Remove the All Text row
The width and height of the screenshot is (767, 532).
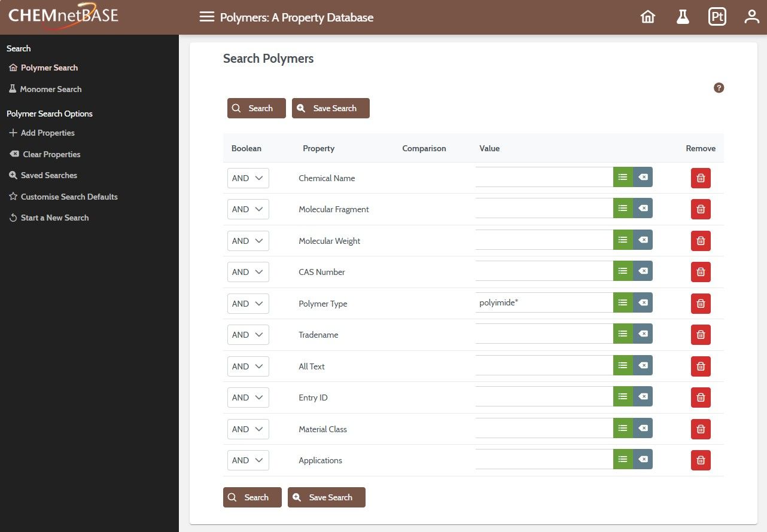coord(701,366)
